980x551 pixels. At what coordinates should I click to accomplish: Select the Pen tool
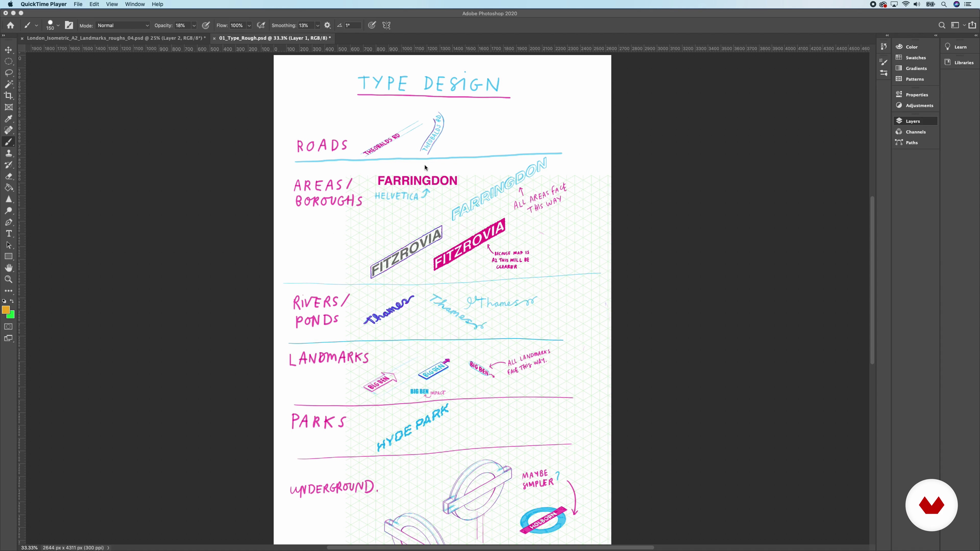8,222
